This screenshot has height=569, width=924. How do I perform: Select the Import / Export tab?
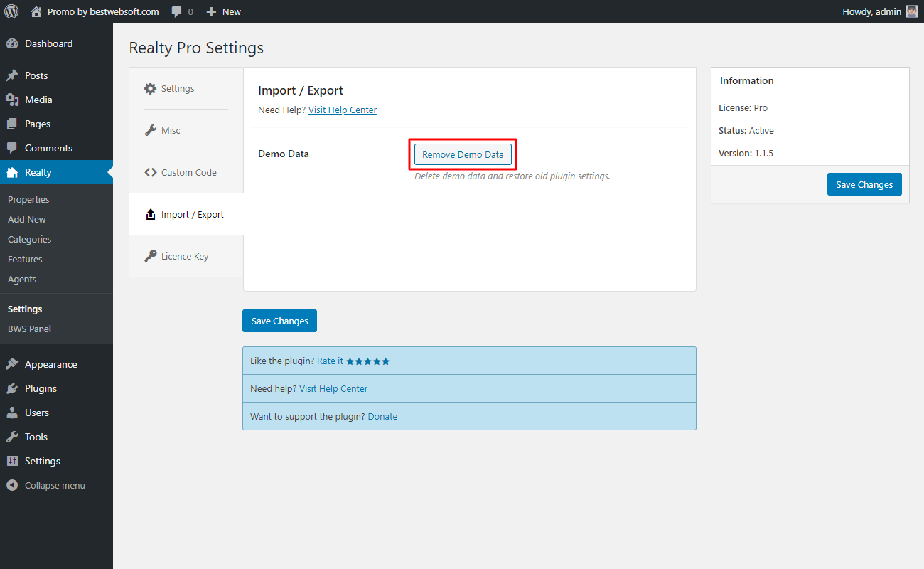tap(186, 214)
